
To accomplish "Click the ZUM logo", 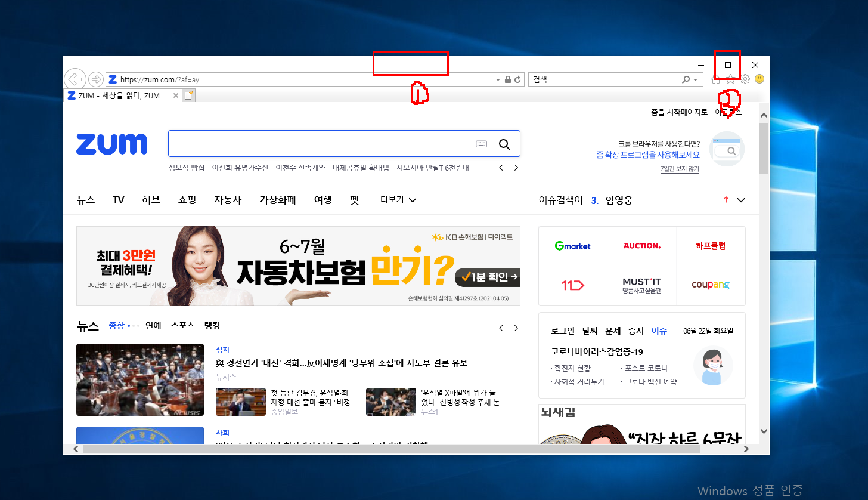I will pos(111,144).
